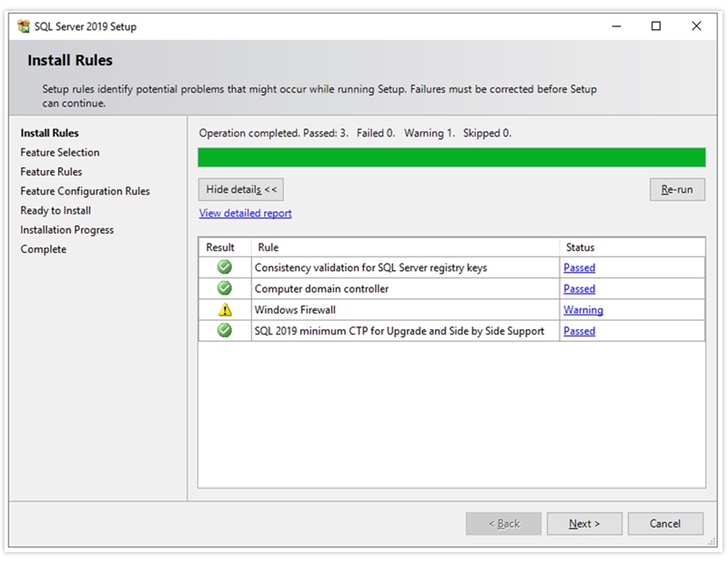Image resolution: width=728 pixels, height=563 pixels.
Task: Open Passed status for Computer domain controller
Action: 579,289
